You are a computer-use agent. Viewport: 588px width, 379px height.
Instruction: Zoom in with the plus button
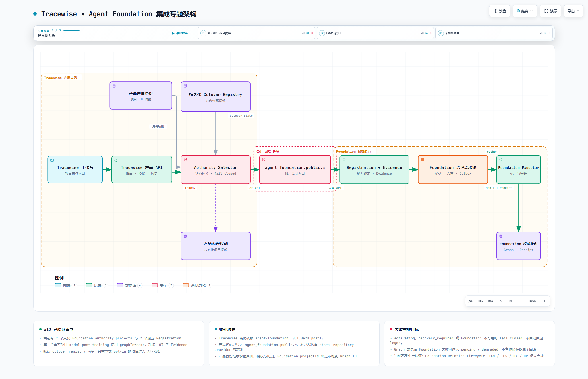coord(544,301)
